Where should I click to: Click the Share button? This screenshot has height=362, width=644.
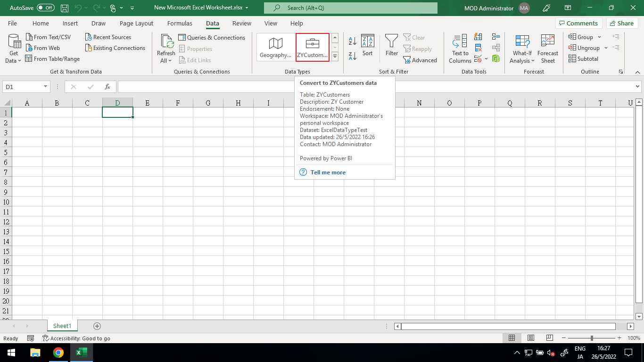point(622,23)
